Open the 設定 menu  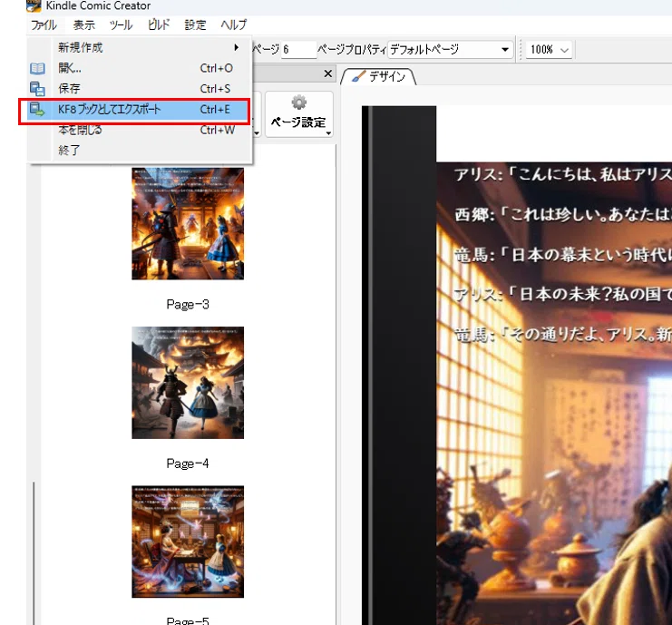point(195,24)
